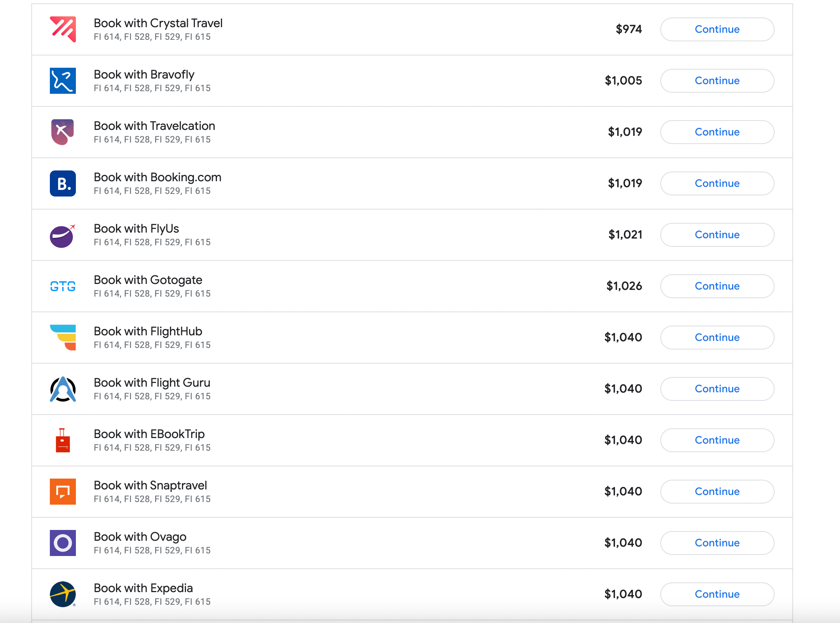The image size is (840, 623).
Task: Click the Snaptravel orange logo icon
Action: (x=62, y=492)
